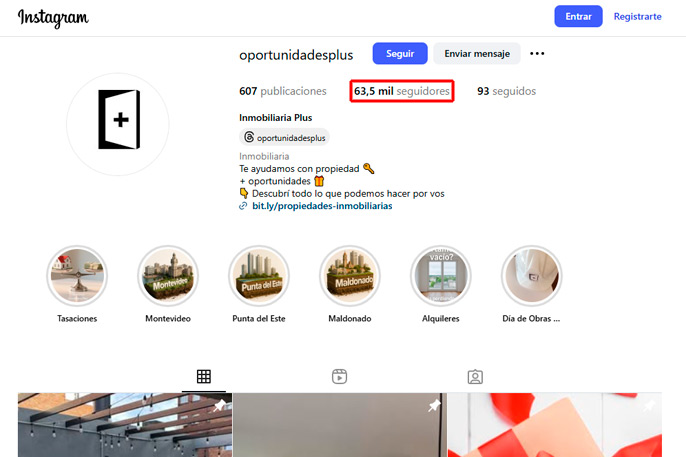Open the profile picture with door logo
The height and width of the screenshot is (457, 686).
click(118, 124)
